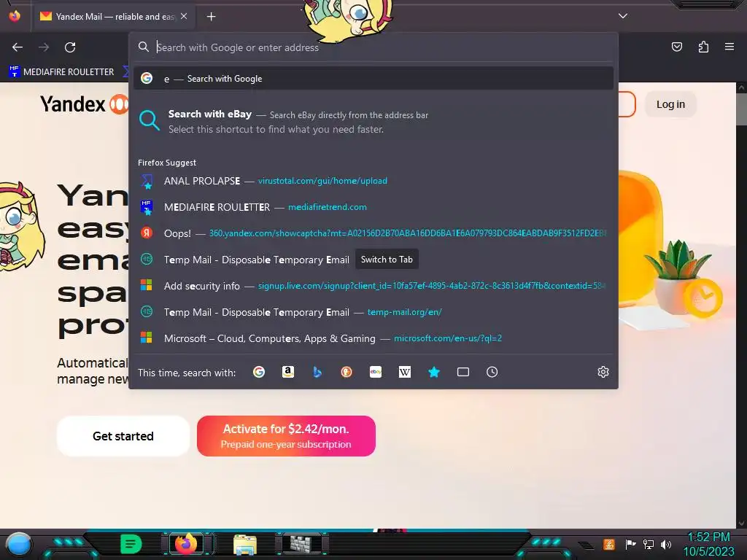The height and width of the screenshot is (560, 747).
Task: Open the temp-mail.org/en/ suggestion
Action: point(373,312)
